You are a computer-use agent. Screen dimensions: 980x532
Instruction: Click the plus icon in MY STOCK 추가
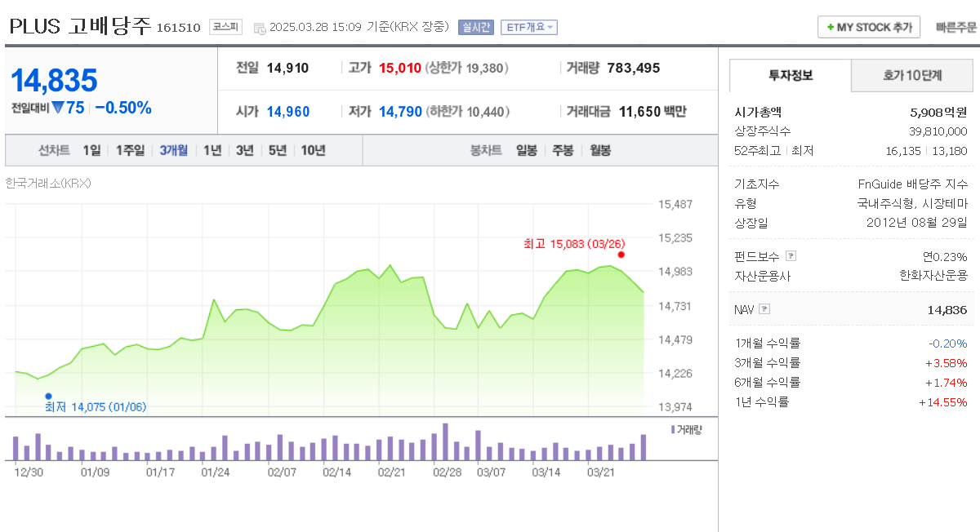pos(830,26)
